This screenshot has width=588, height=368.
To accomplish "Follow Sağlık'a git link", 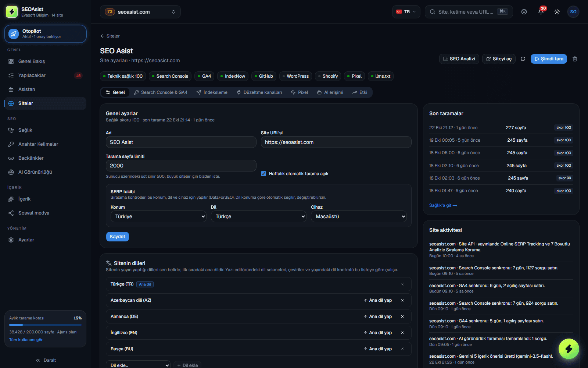I will pyautogui.click(x=443, y=205).
